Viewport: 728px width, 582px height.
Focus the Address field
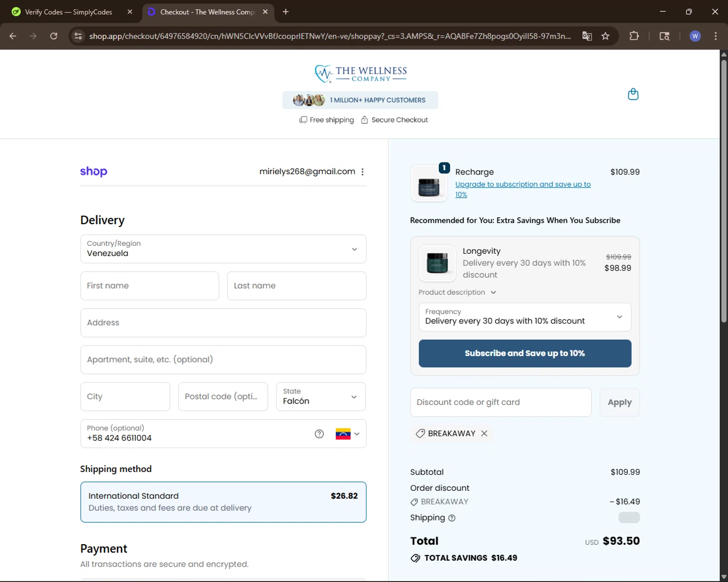223,323
